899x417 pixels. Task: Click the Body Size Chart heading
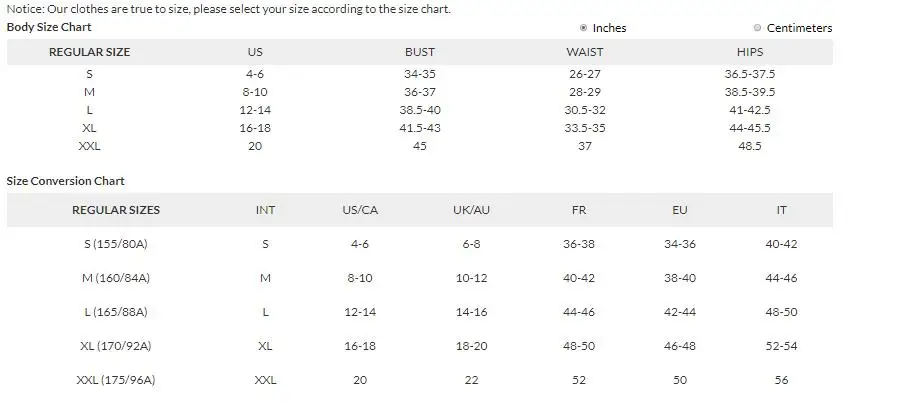[49, 27]
